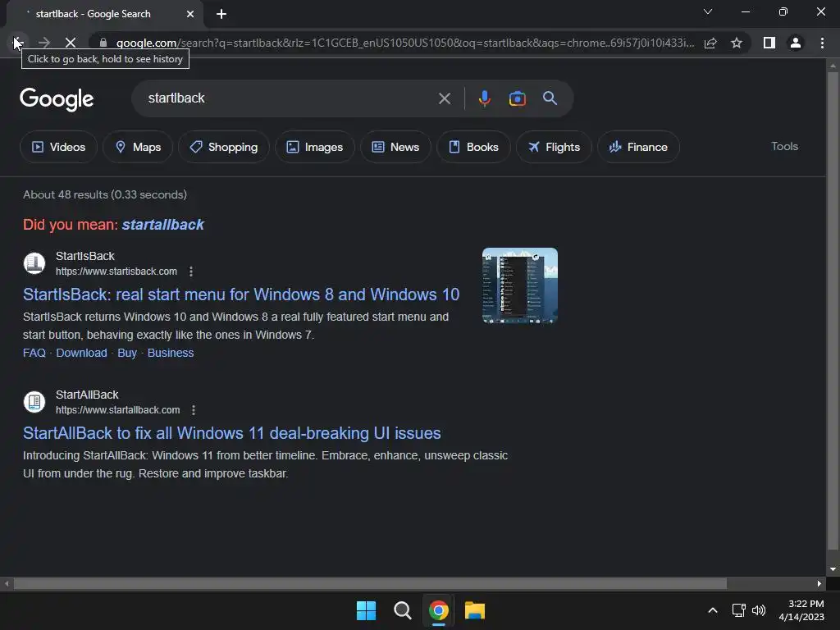This screenshot has width=840, height=630.
Task: Click the padlock site info icon
Action: coord(103,43)
